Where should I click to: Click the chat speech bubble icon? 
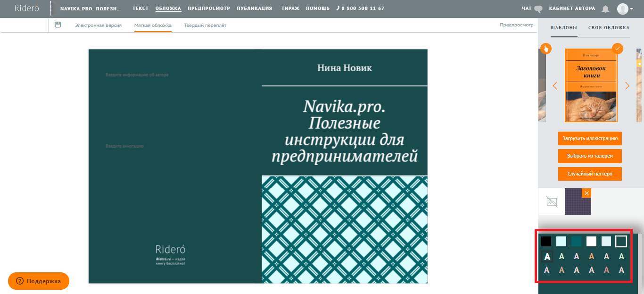538,8
